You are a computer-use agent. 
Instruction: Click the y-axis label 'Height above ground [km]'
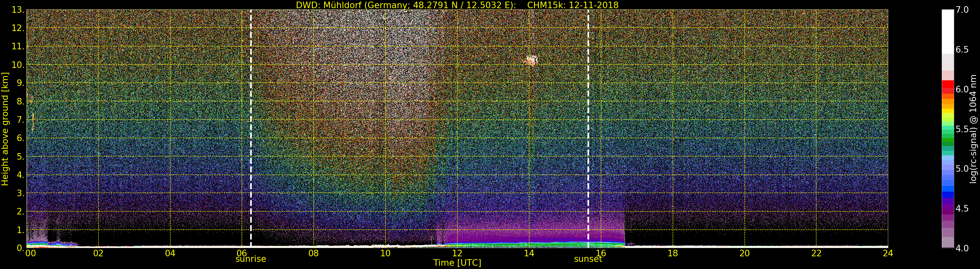(5, 129)
